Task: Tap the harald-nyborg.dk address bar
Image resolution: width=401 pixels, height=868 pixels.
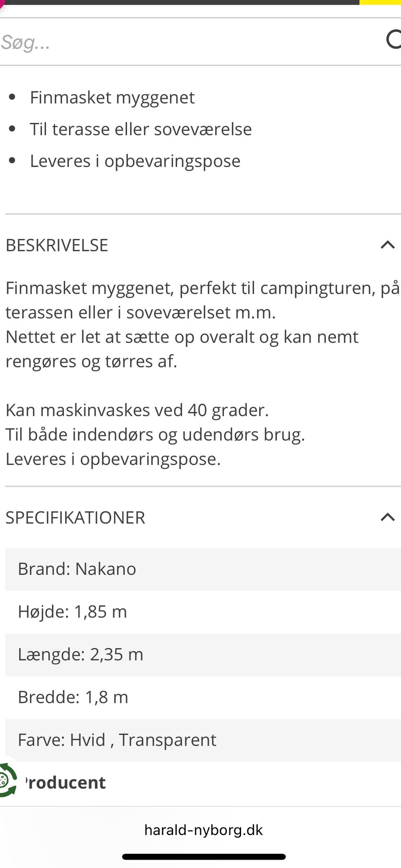Action: pyautogui.click(x=203, y=830)
